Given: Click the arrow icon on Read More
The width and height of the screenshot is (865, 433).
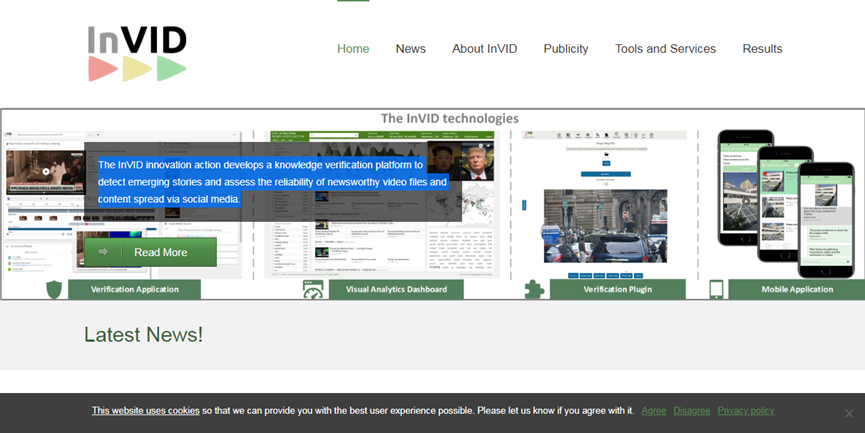Looking at the screenshot, I should [x=103, y=252].
